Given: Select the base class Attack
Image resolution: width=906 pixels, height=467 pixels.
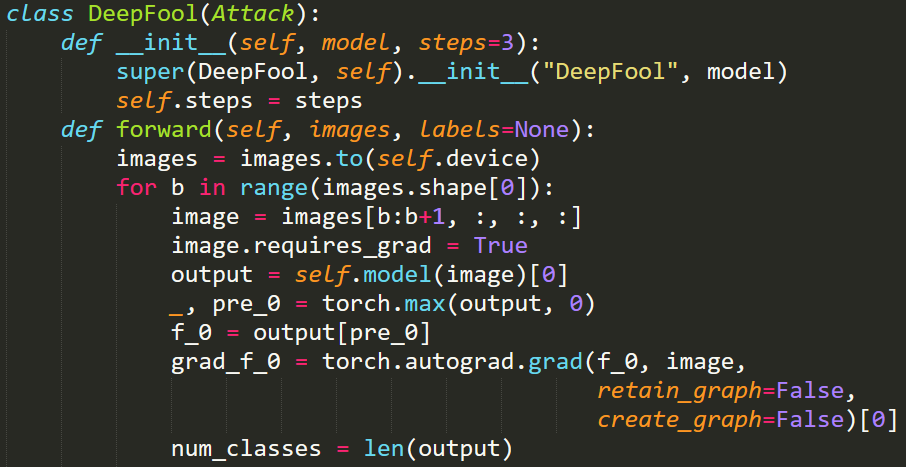Looking at the screenshot, I should 253,14.
